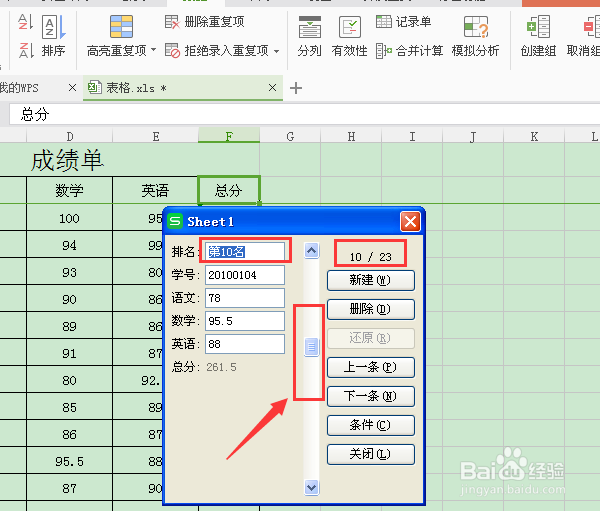
Task: Select the 英语 header cell
Action: (x=155, y=190)
